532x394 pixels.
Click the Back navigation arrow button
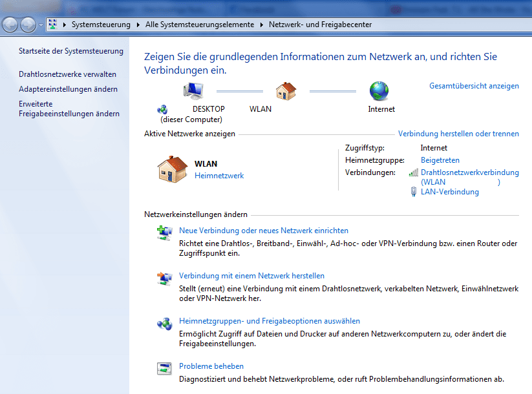(10, 25)
